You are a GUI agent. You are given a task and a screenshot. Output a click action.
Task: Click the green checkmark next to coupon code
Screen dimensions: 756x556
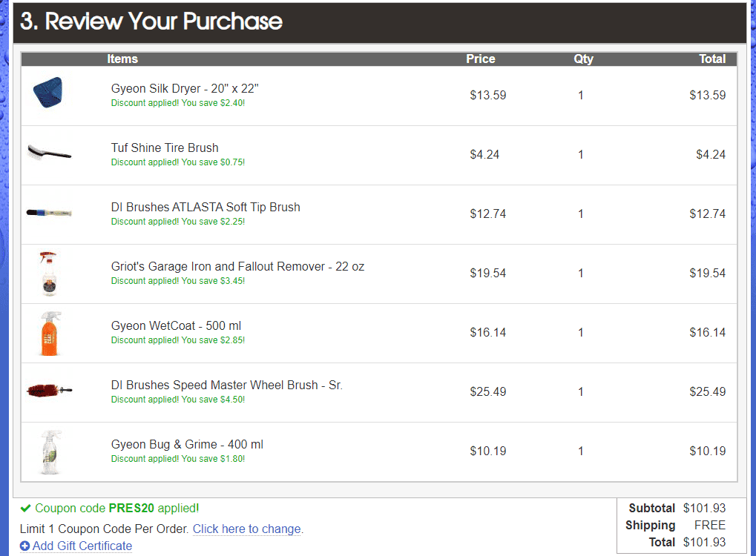(x=25, y=508)
